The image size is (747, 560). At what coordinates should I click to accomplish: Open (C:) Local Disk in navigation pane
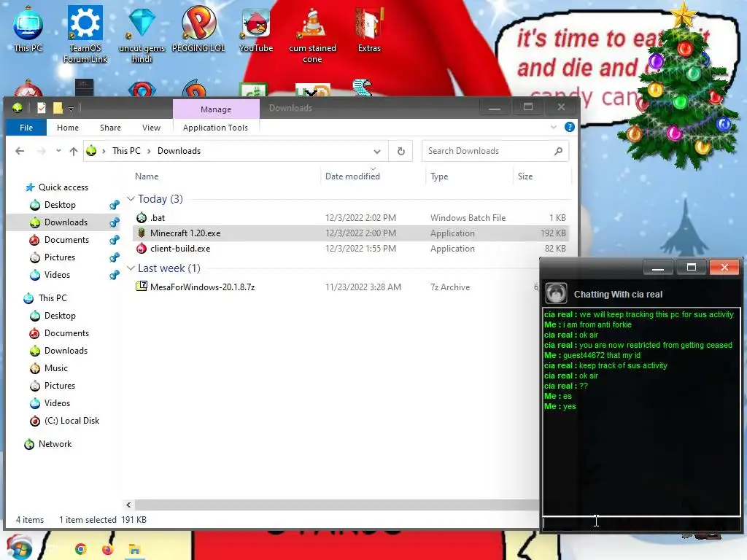pyautogui.click(x=71, y=421)
